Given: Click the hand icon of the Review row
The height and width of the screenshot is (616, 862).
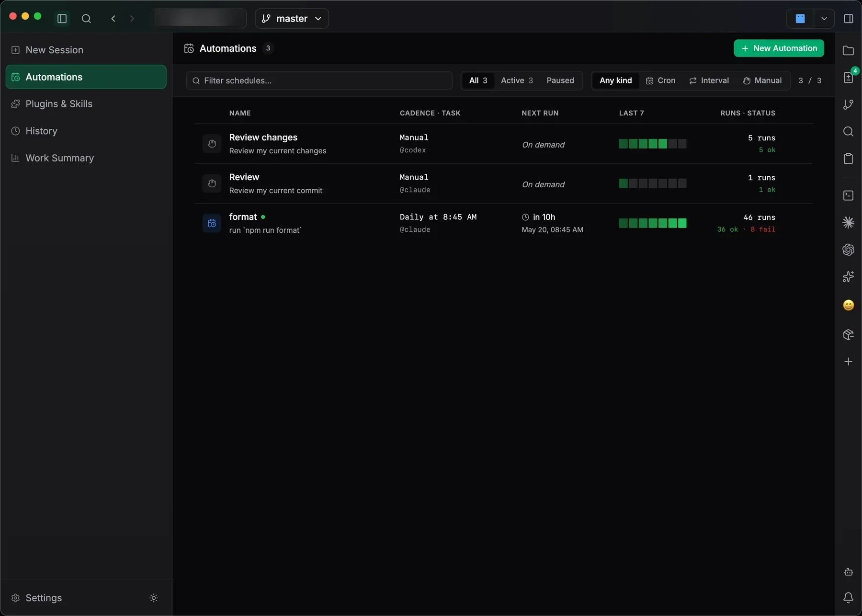Looking at the screenshot, I should [x=212, y=183].
